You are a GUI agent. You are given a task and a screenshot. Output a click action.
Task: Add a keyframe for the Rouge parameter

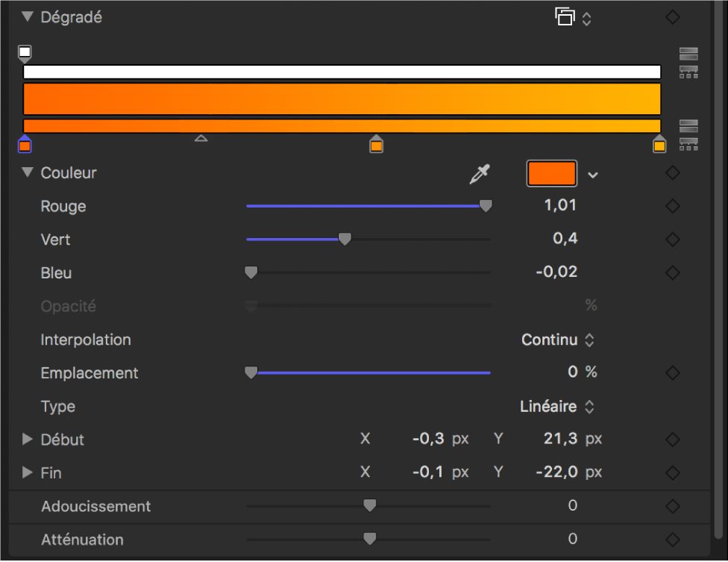672,206
